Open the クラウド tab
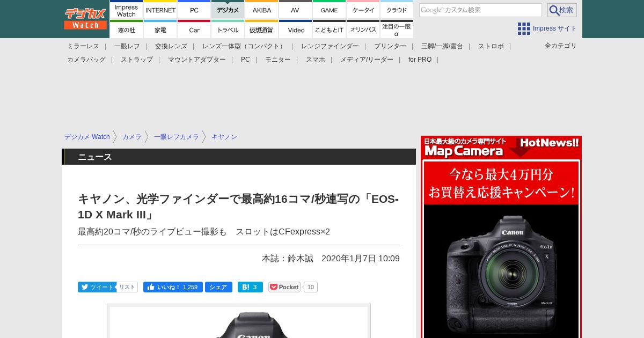The image size is (644, 338). [397, 10]
